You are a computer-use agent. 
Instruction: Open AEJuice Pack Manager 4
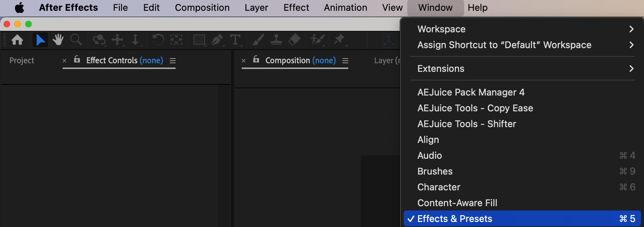tap(471, 92)
